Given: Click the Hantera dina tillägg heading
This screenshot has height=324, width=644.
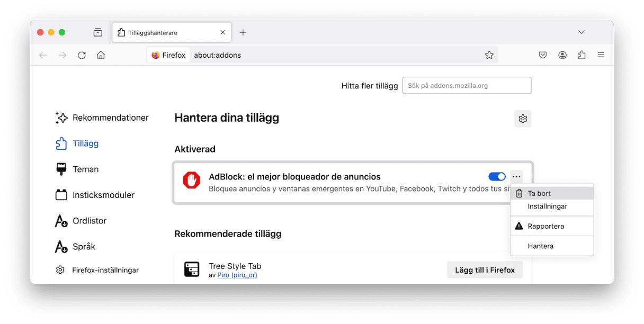Looking at the screenshot, I should 227,118.
